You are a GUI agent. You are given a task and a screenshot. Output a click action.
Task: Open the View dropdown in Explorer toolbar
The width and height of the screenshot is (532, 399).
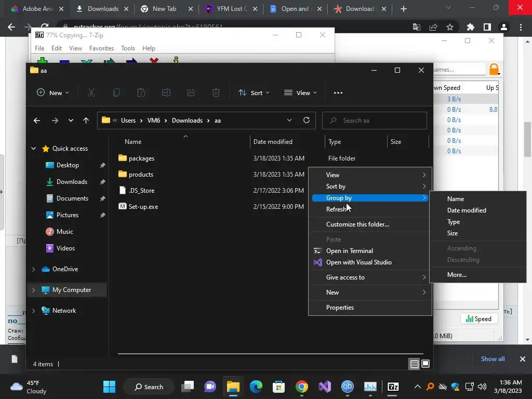(300, 92)
